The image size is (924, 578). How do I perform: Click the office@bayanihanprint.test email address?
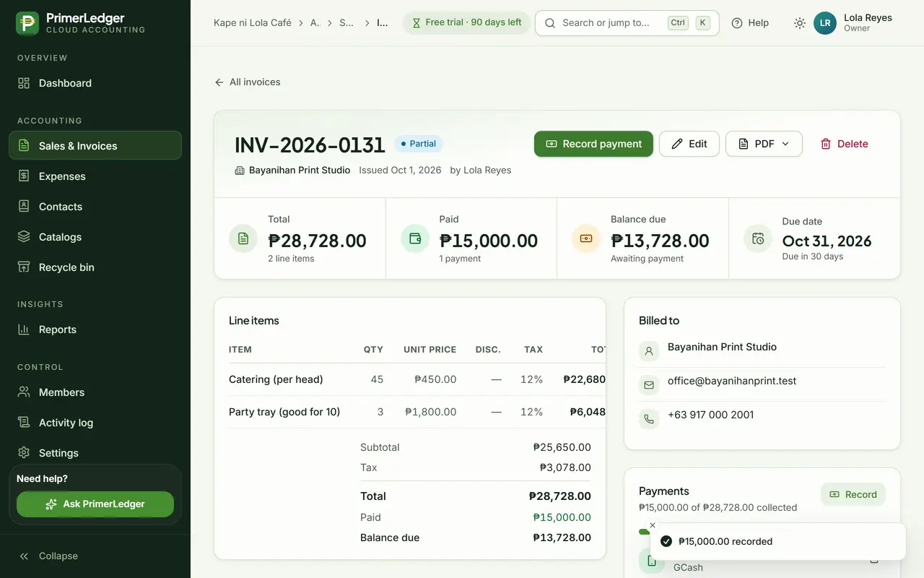coord(732,381)
